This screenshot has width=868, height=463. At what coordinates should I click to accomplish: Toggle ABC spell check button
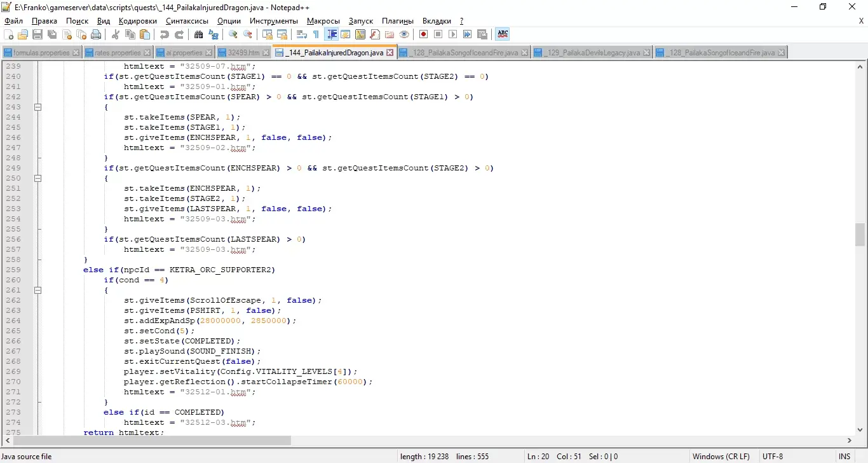pos(503,34)
